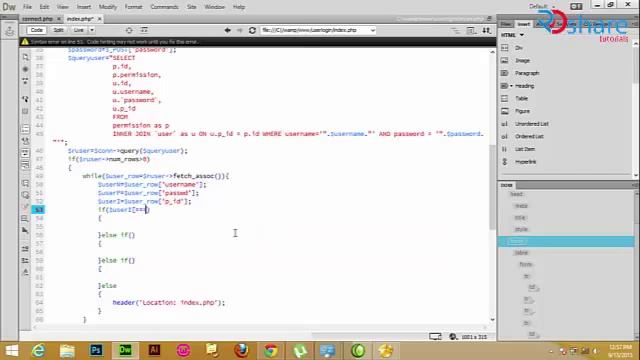640x360 pixels.
Task: Open Windows Start button
Action: [11, 351]
